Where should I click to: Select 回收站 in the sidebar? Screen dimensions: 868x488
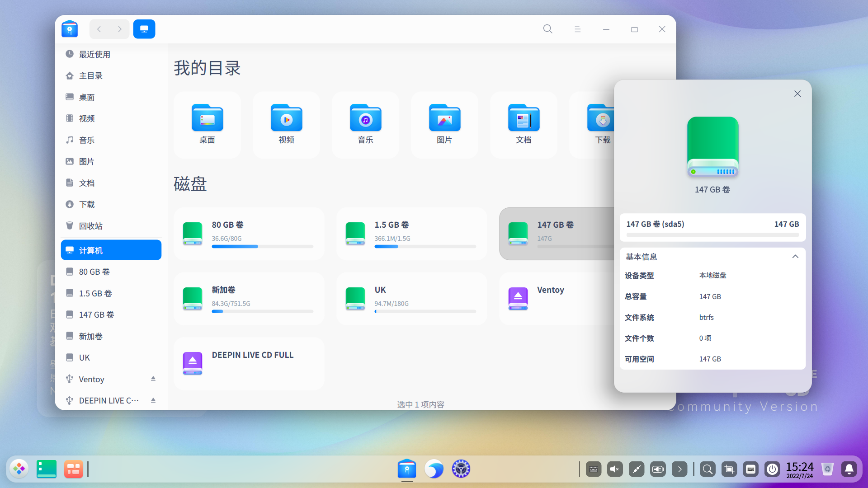(90, 226)
